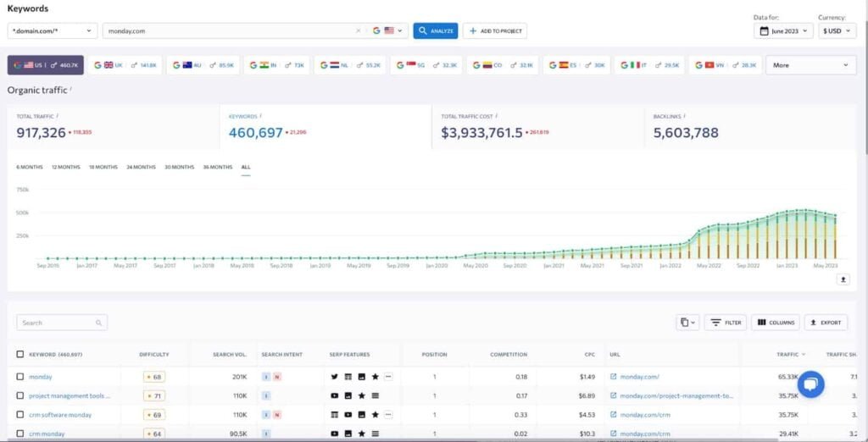The height and width of the screenshot is (442, 868).
Task: Click image icon in monday row SERP features
Action: 361,377
